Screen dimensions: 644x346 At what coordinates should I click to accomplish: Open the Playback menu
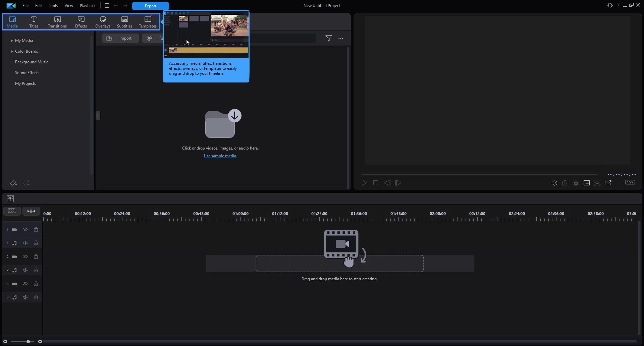click(88, 6)
